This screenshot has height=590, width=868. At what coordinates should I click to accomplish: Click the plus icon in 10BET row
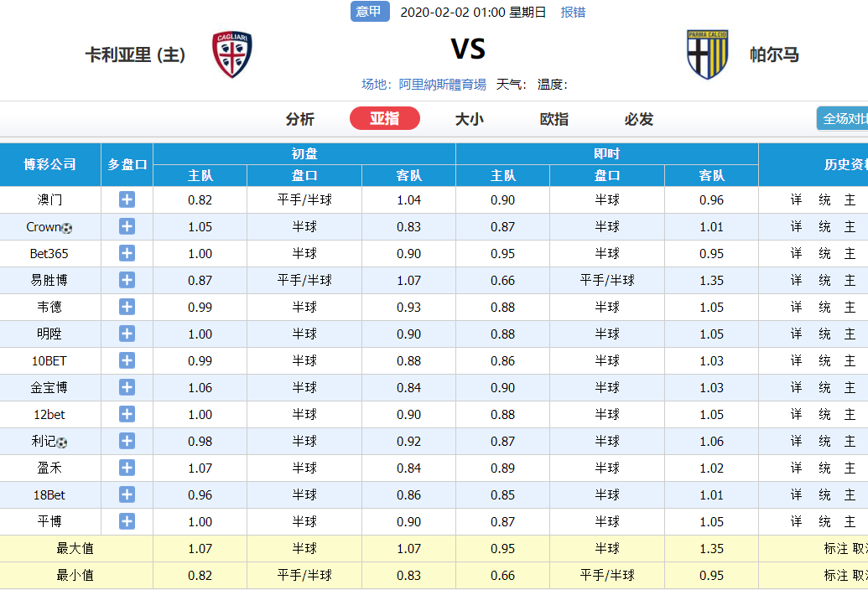tap(127, 360)
